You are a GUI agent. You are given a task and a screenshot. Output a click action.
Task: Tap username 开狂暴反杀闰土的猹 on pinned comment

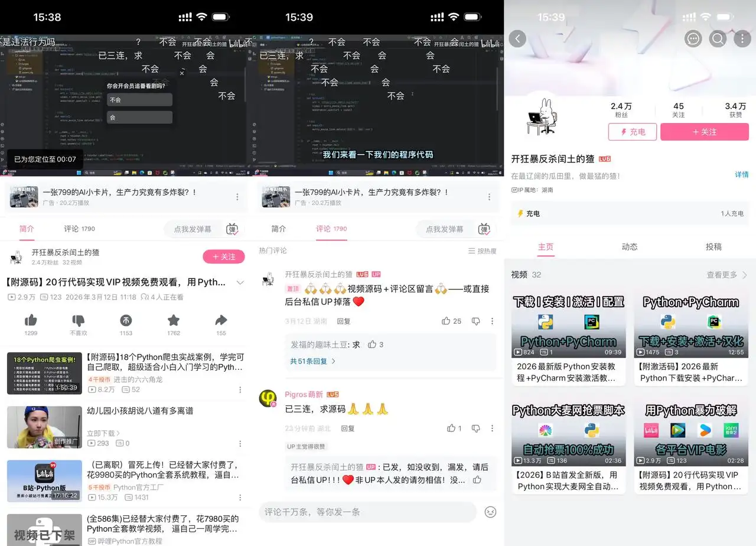tap(318, 275)
